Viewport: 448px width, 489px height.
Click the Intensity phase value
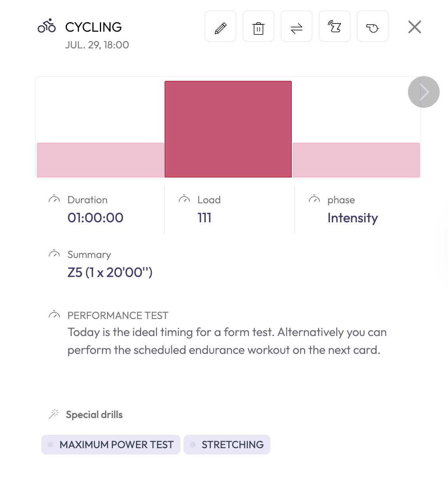point(353,218)
